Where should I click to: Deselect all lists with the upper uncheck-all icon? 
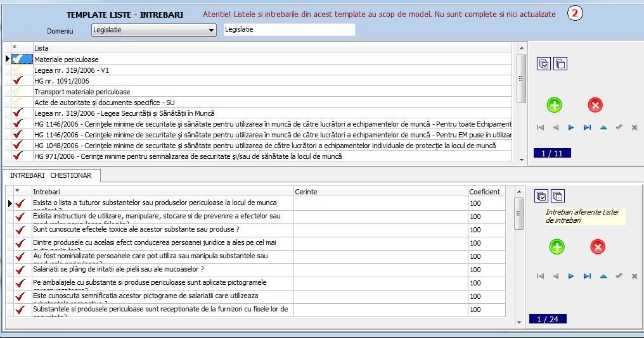[x=560, y=64]
